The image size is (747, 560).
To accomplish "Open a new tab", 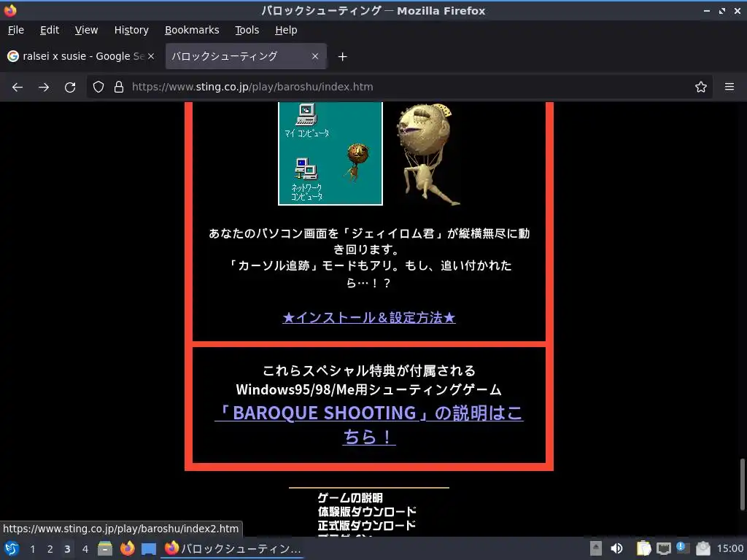I will [342, 57].
